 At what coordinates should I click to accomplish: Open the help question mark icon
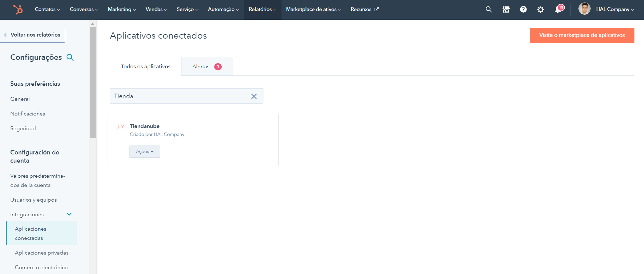tap(523, 10)
